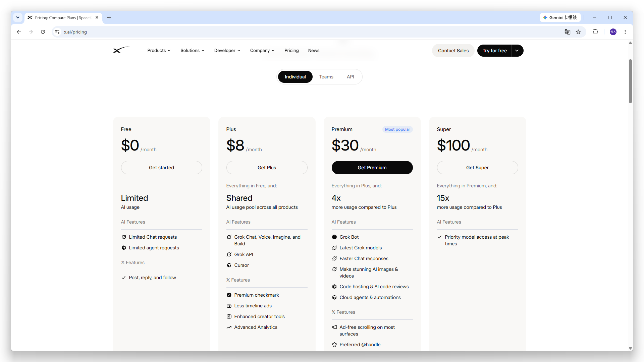Viewport: 644px width, 362px height.
Task: Click the Advanced Analytics trend icon
Action: [229, 327]
